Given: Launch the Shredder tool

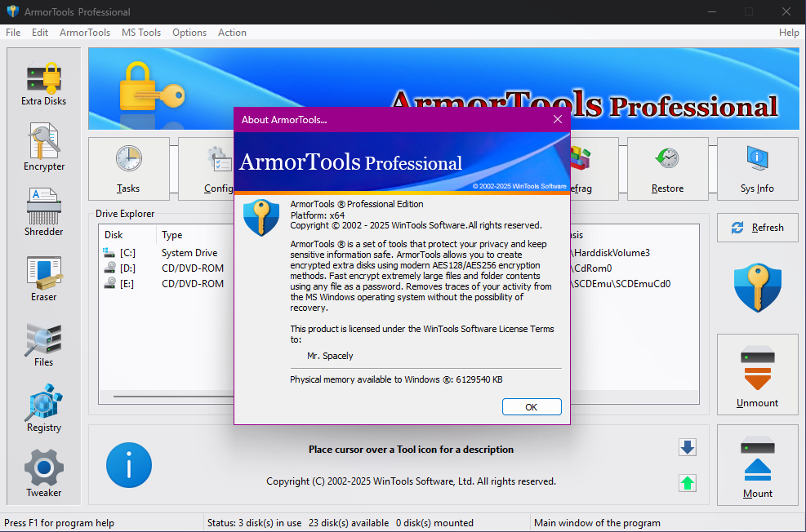Looking at the screenshot, I should [x=44, y=213].
